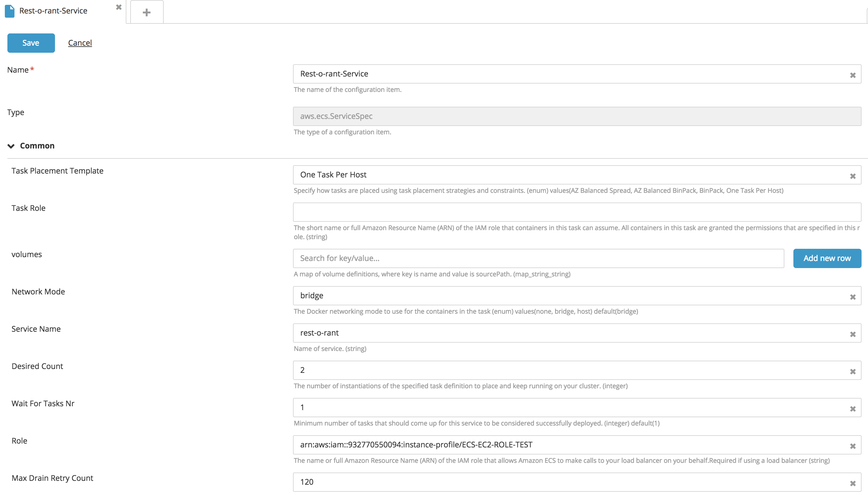Clear the Wait For Tasks Nr value
868x495 pixels.
[852, 409]
